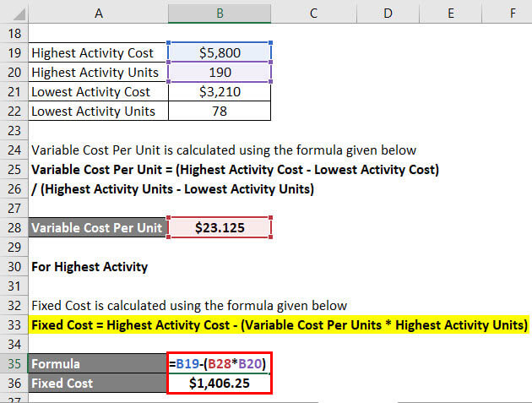Image resolution: width=532 pixels, height=403 pixels.
Task: Select row 22 header
Action: (x=14, y=111)
